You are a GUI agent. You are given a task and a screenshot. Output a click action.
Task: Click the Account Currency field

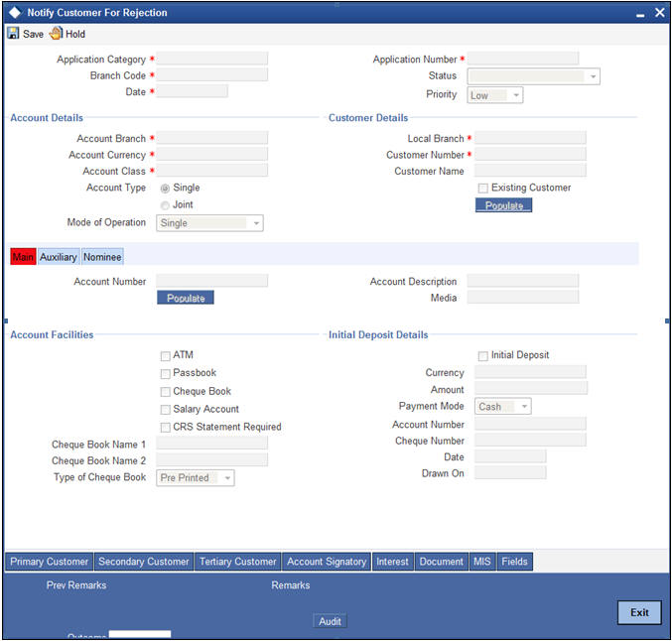(x=212, y=154)
